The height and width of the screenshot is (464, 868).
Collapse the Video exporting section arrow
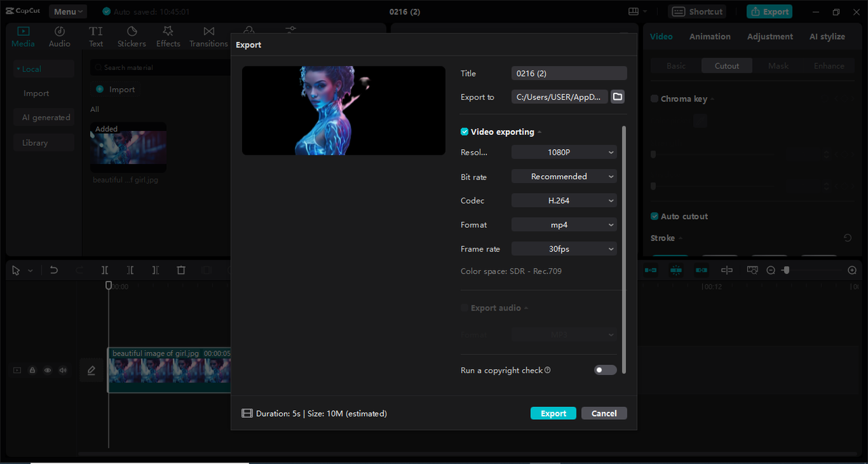tap(540, 133)
